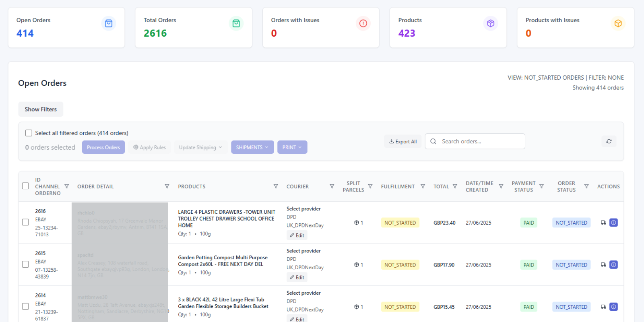Edit courier for order 2615
Image resolution: width=644 pixels, height=322 pixels.
click(x=297, y=277)
